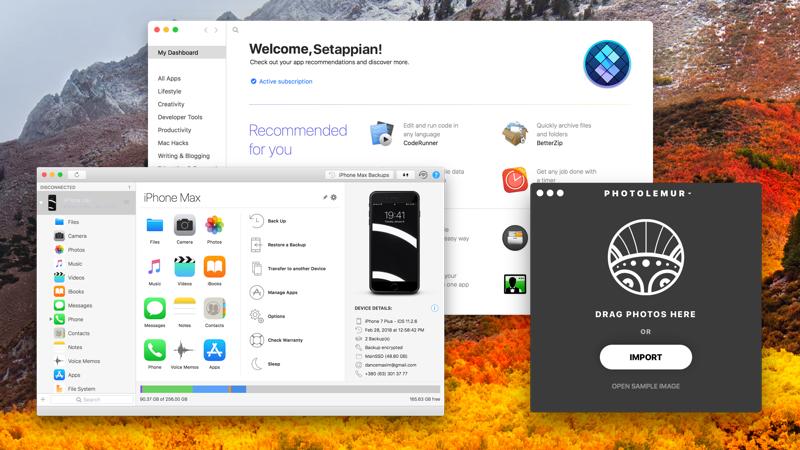The image size is (800, 450).
Task: Select Developer Tools category in Setapp
Action: (180, 117)
